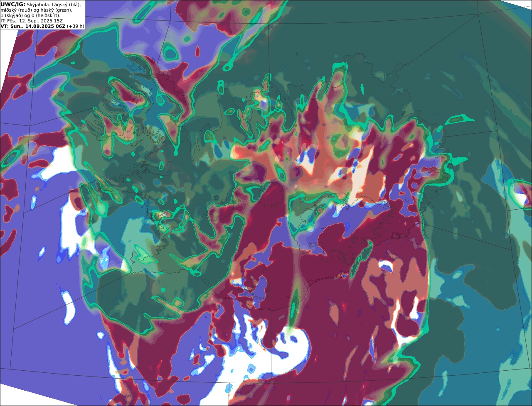532x406 pixels.
Task: Click the 'UWC/IG:' bold title label
Action: point(13,4)
